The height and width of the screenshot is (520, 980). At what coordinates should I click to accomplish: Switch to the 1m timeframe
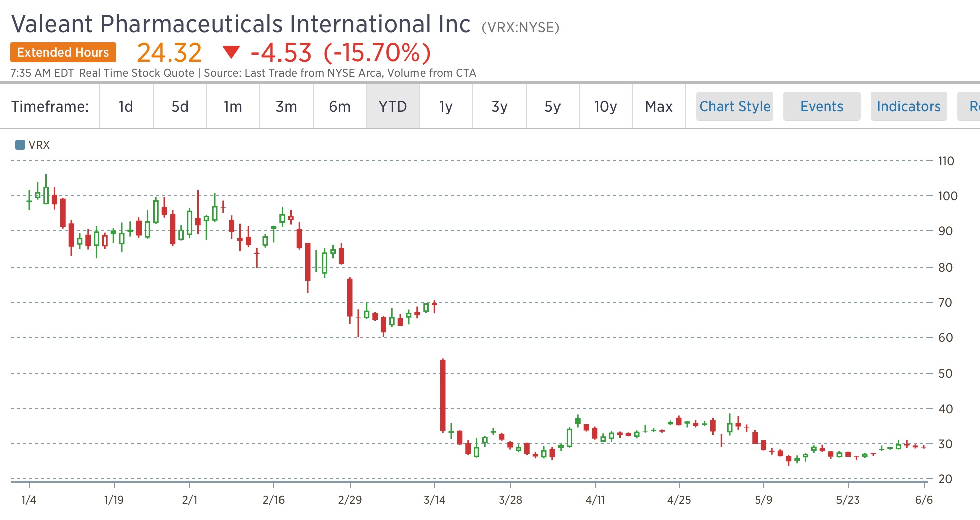233,106
